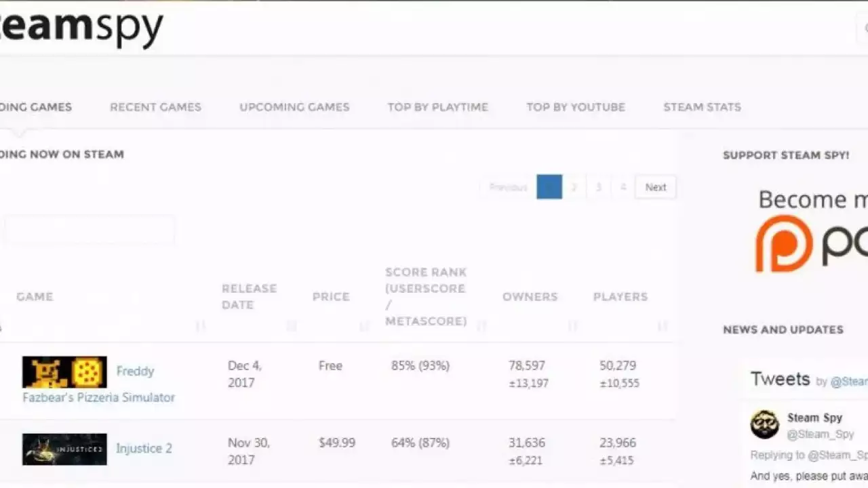Click the Patreon logo icon
The image size is (868, 488).
point(785,244)
